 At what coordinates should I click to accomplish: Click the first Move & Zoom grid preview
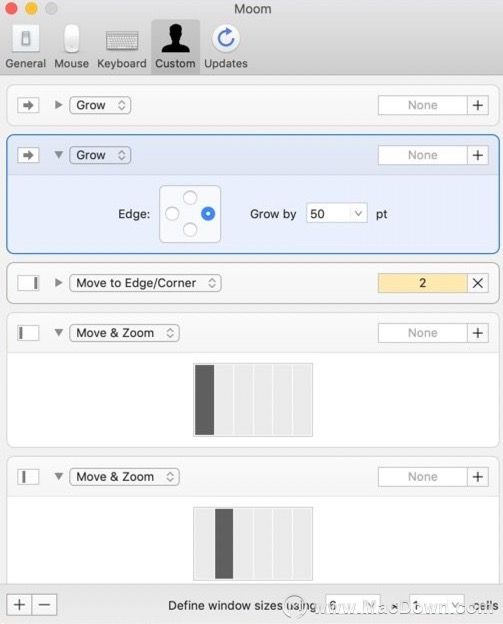pos(253,400)
